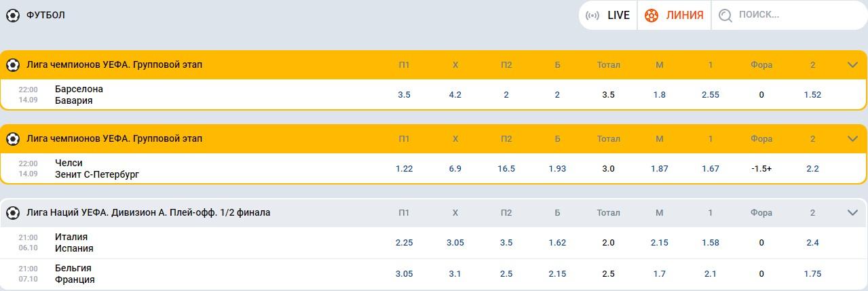Click the ЛИНИЯ film reel icon
The width and height of the screenshot is (868, 291).
[x=652, y=15]
